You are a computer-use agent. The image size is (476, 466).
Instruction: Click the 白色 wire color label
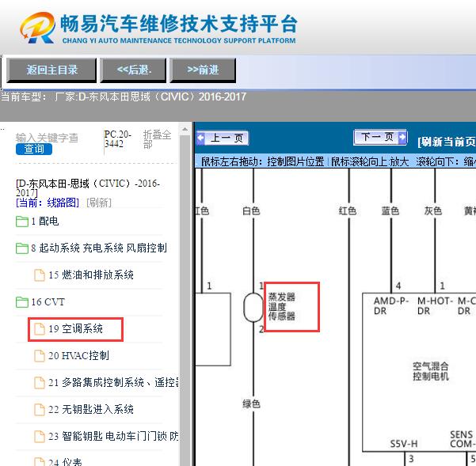pos(251,210)
